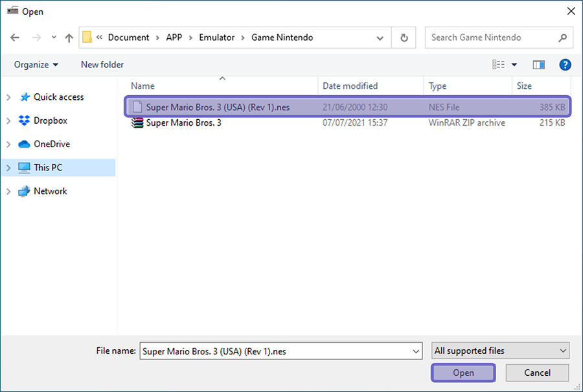The image size is (583, 392).
Task: Click the Network icon in sidebar
Action: [24, 191]
